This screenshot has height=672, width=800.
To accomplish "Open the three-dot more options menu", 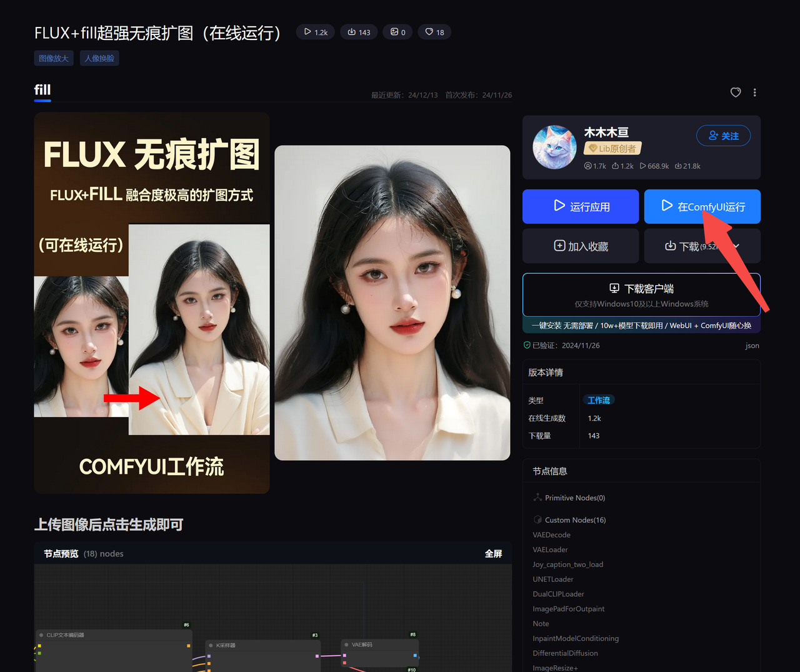I will tap(754, 93).
